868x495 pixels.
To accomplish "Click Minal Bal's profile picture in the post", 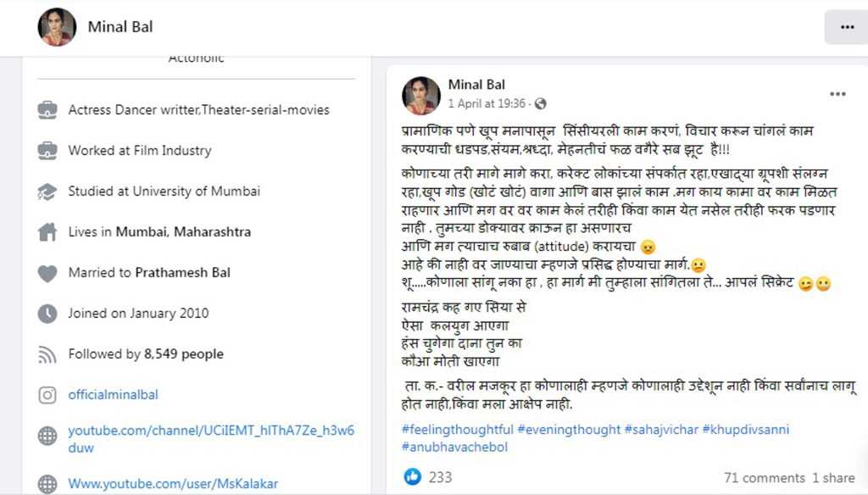I will pyautogui.click(x=421, y=95).
